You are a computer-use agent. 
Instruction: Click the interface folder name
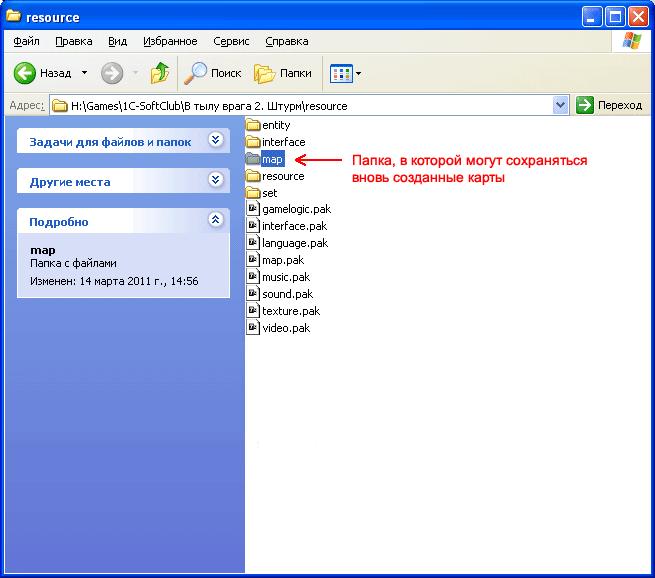(284, 142)
